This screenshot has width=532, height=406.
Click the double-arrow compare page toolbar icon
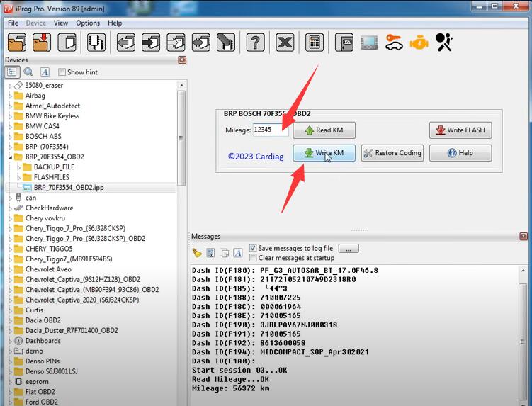[x=201, y=43]
